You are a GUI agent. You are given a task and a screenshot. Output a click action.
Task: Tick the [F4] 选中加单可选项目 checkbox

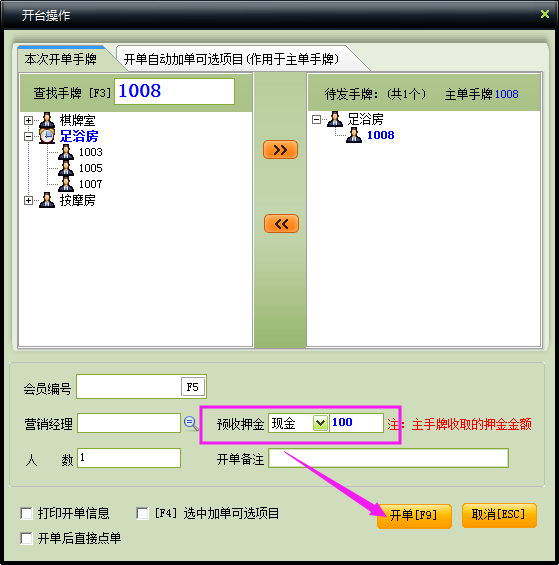click(142, 513)
